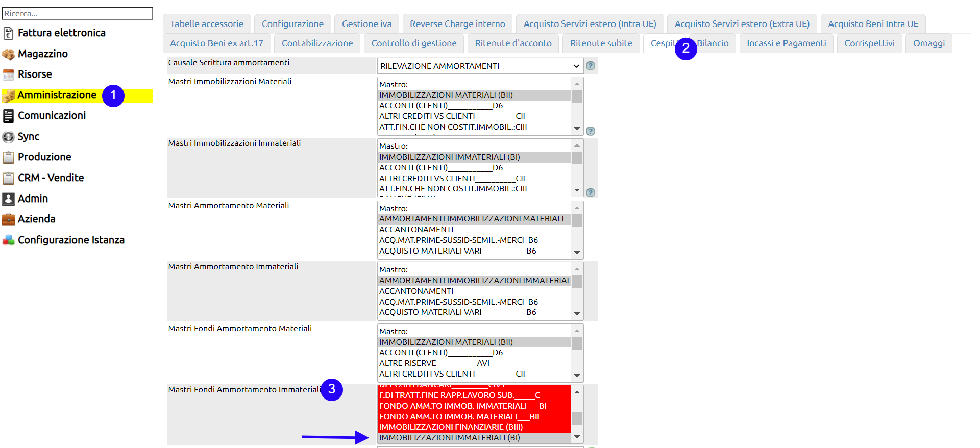Open the Incassi e Pagamenti tab

coord(787,43)
